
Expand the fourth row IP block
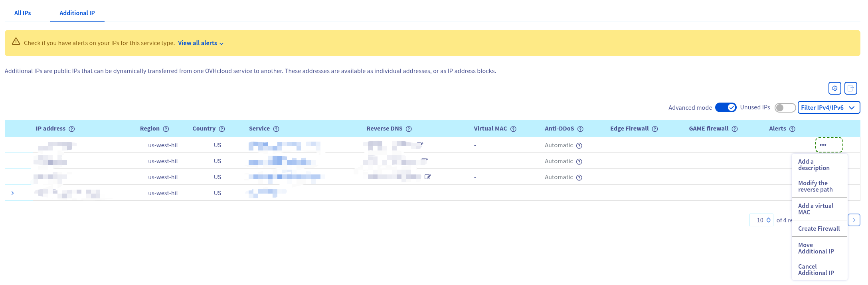pyautogui.click(x=13, y=193)
